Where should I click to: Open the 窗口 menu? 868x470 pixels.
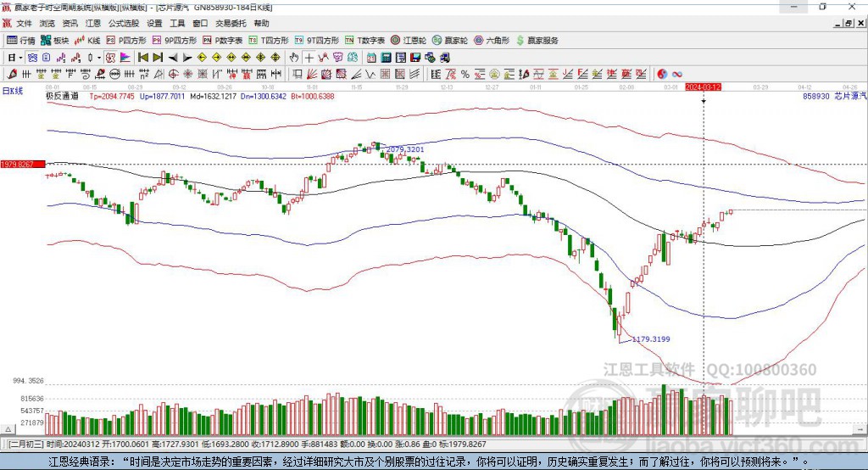(x=200, y=23)
